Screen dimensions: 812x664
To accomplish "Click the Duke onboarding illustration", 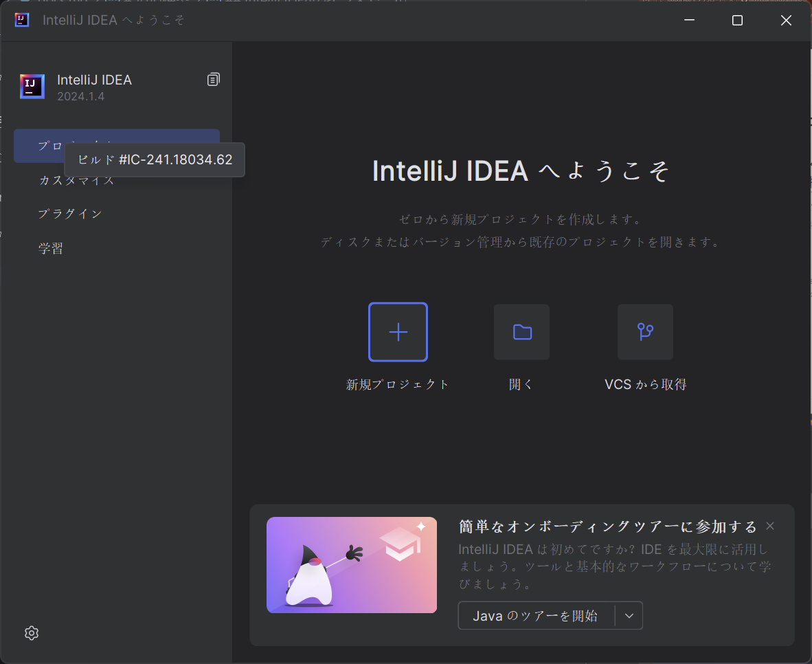I will click(351, 565).
